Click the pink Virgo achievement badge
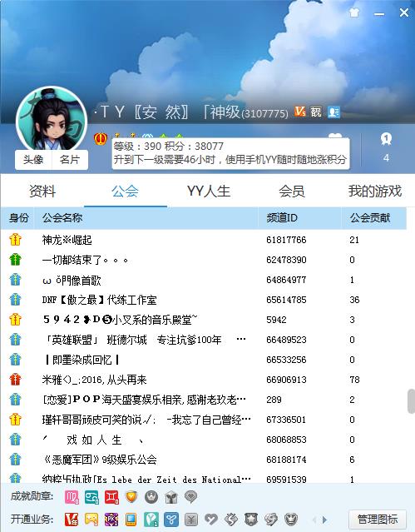The height and width of the screenshot is (532, 415). 72,497
